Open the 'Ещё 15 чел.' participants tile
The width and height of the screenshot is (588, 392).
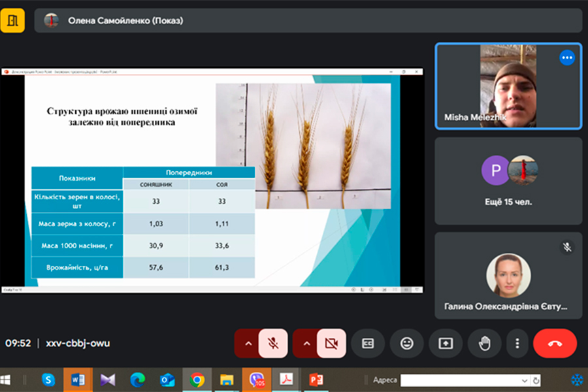(x=508, y=181)
